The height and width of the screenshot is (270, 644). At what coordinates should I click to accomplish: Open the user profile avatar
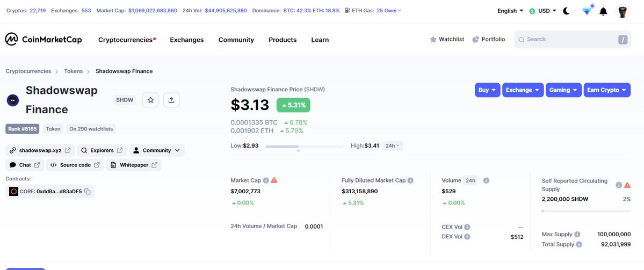pos(623,11)
